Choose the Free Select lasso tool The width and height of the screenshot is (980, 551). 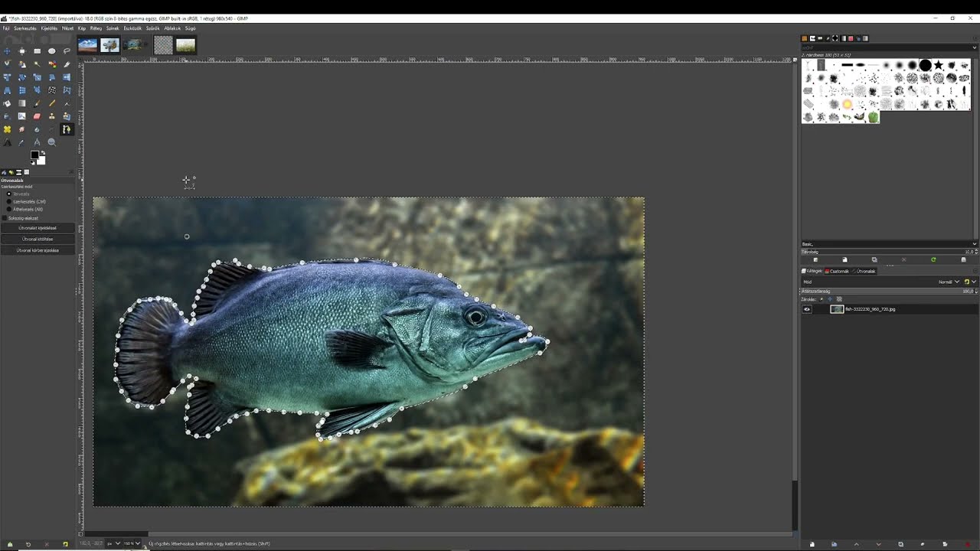coord(67,51)
